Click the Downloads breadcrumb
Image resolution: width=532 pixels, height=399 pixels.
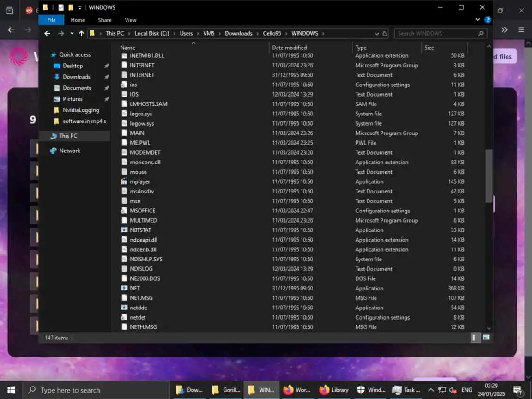pos(238,33)
